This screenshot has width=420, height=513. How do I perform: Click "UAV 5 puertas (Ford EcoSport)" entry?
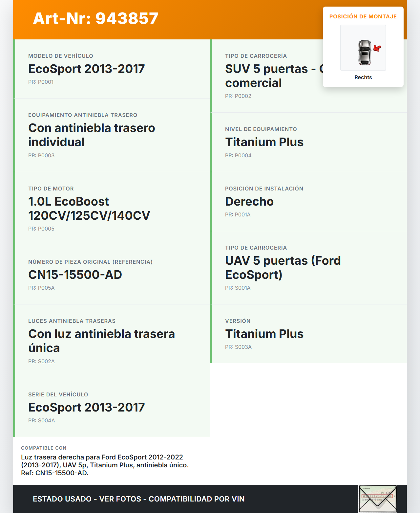point(283,268)
